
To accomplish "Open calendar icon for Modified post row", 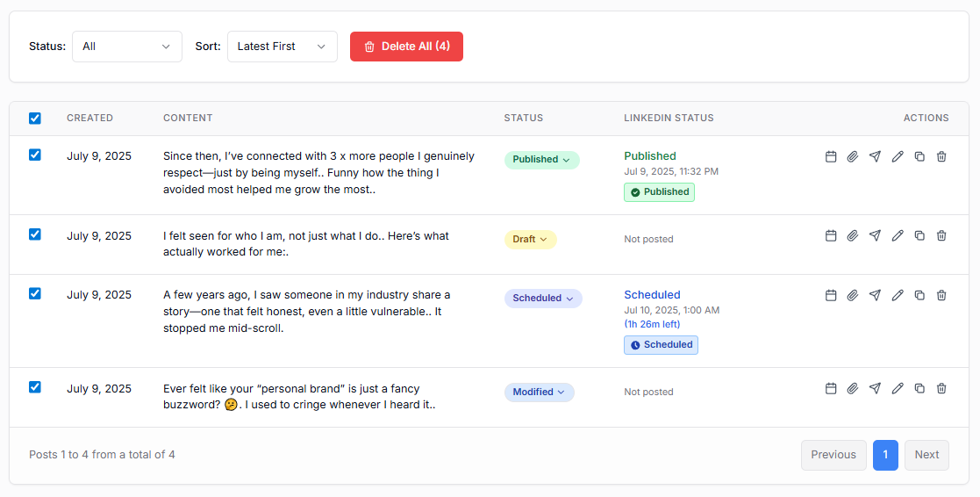I will tap(831, 389).
